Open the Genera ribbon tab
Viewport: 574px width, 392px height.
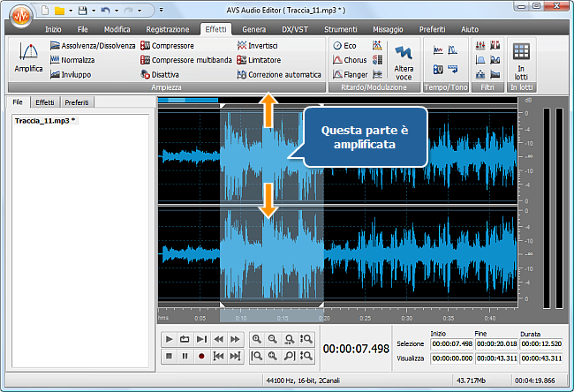[253, 29]
